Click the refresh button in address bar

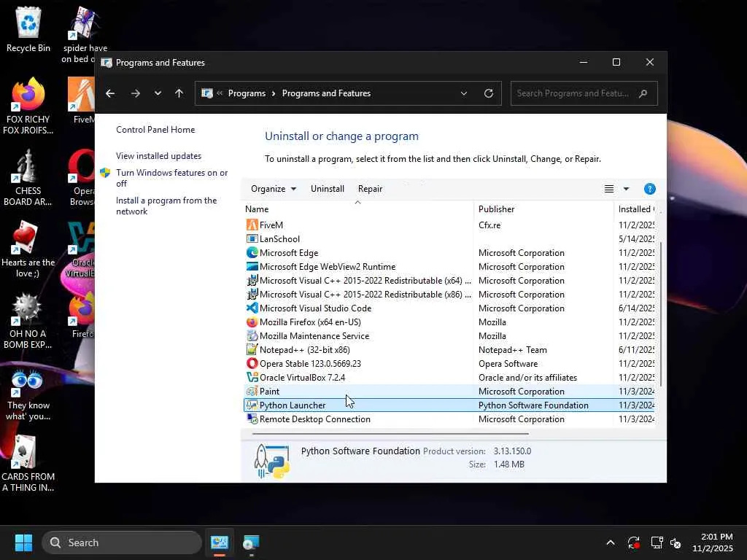[488, 93]
